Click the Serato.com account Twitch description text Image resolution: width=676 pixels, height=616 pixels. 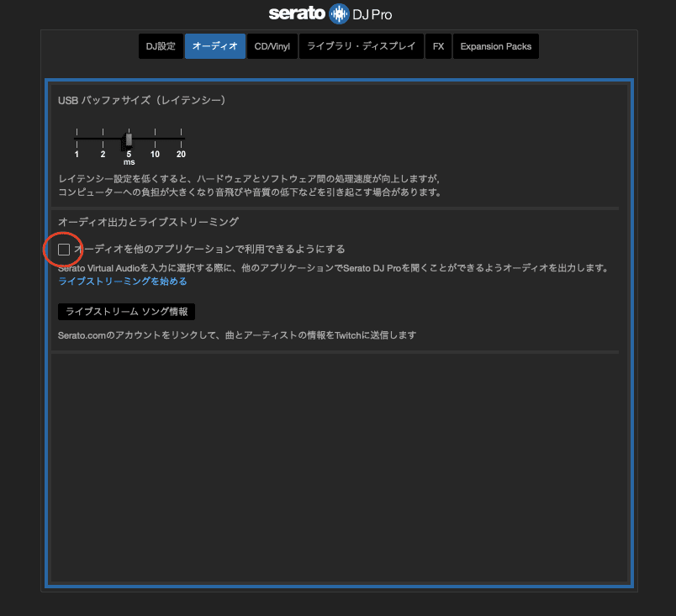(x=237, y=335)
